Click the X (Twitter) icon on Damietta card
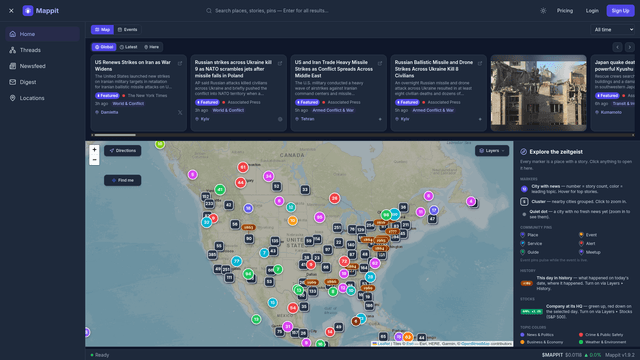Screen dimensions: 640x360 [180, 112]
